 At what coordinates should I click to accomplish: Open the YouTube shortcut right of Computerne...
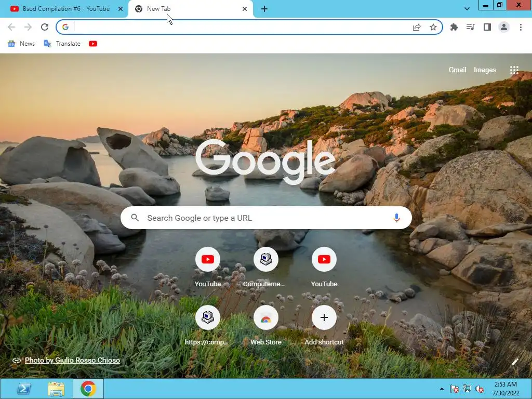pos(324,268)
